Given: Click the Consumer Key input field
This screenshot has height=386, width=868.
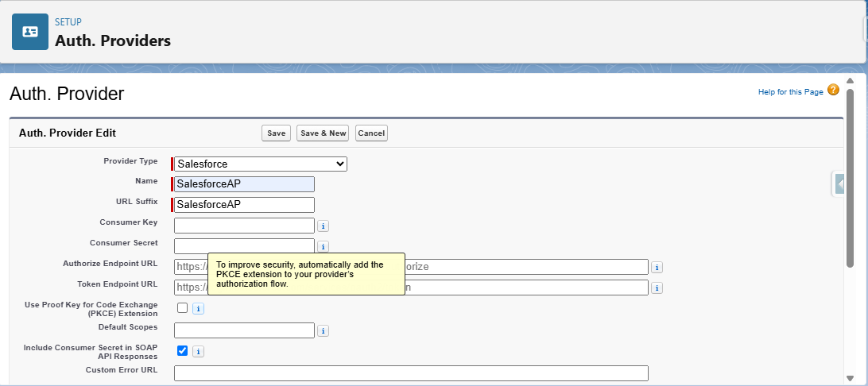Looking at the screenshot, I should pos(244,226).
